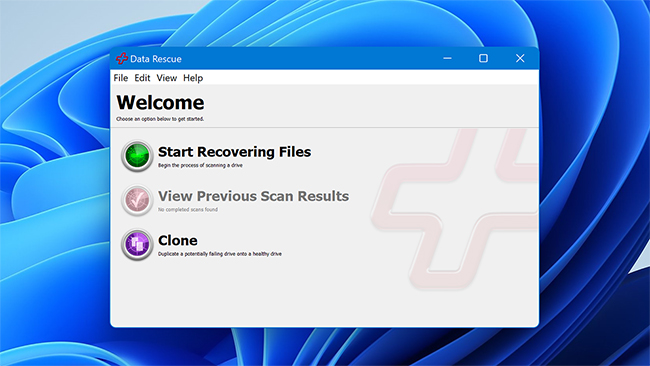Click 'No completed scans found' text
Viewport: 650px width, 366px height.
[x=188, y=210]
